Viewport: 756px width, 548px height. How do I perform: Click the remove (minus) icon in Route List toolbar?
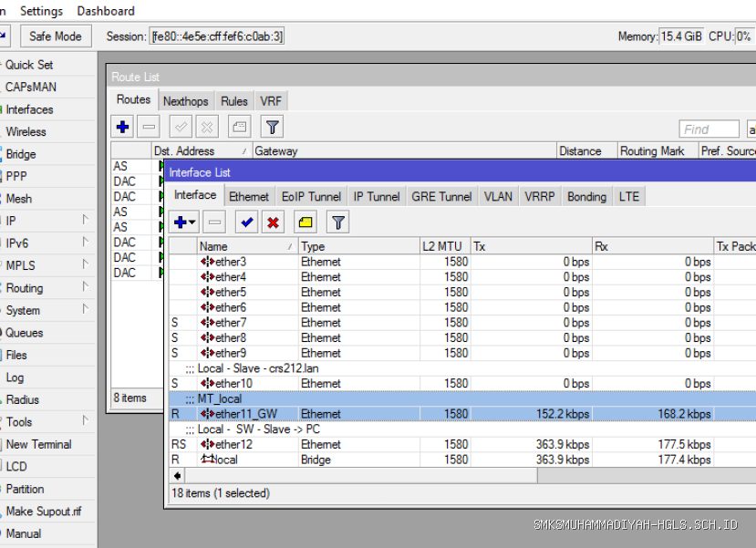(149, 127)
